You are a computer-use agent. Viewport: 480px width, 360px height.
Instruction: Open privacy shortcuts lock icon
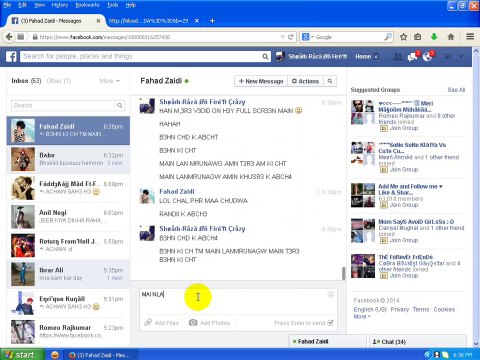448,57
